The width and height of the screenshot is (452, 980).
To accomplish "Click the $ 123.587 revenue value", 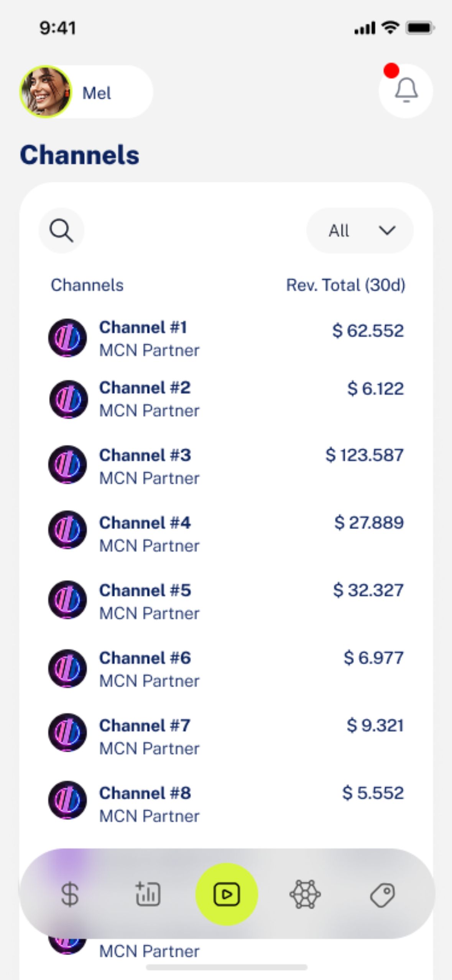I will [x=365, y=455].
